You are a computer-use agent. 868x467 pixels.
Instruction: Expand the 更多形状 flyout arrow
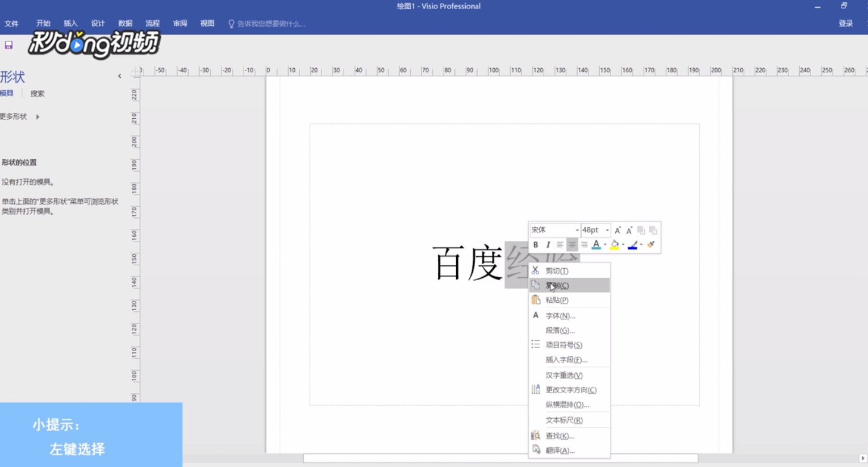click(37, 117)
